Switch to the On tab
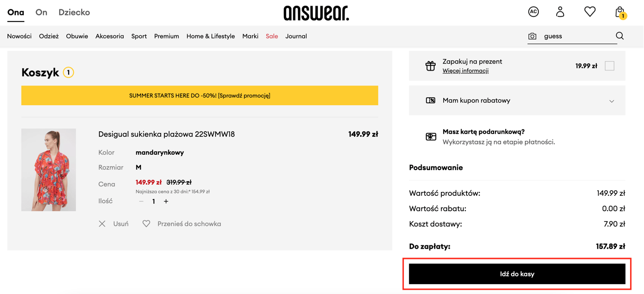 pyautogui.click(x=41, y=13)
